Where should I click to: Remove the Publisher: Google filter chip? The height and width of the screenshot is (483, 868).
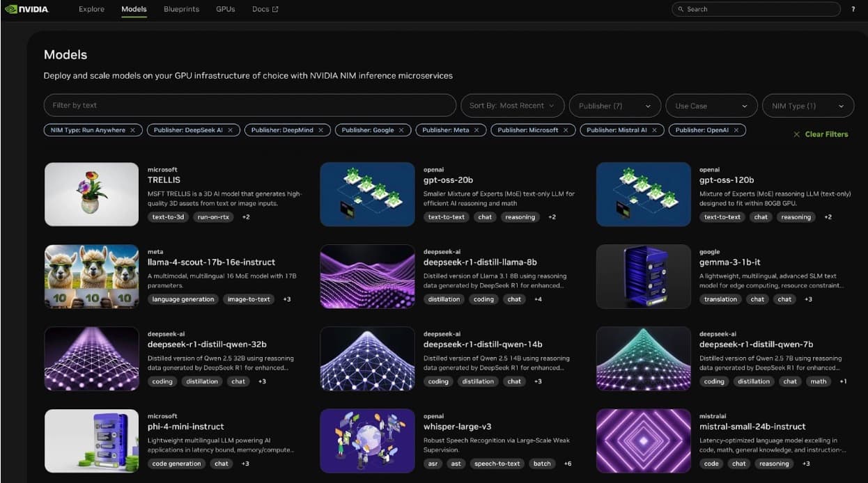pyautogui.click(x=401, y=130)
